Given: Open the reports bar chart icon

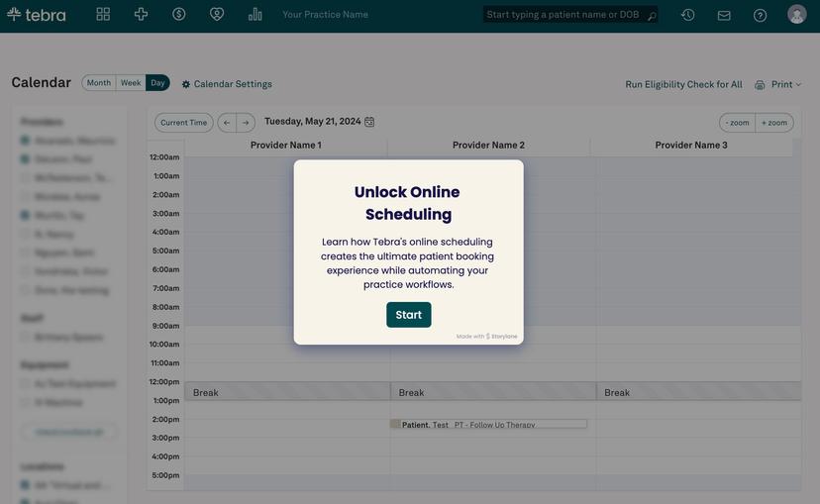Looking at the screenshot, I should (x=256, y=15).
